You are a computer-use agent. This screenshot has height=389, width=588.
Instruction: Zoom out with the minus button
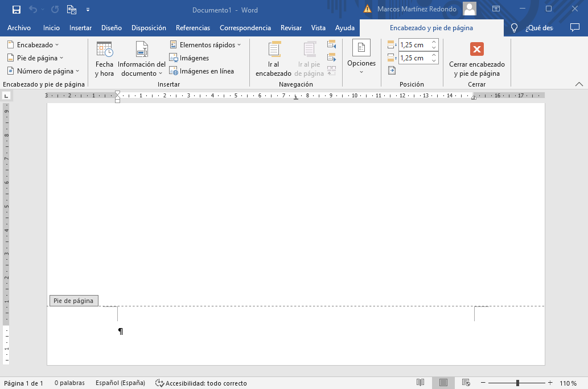483,383
